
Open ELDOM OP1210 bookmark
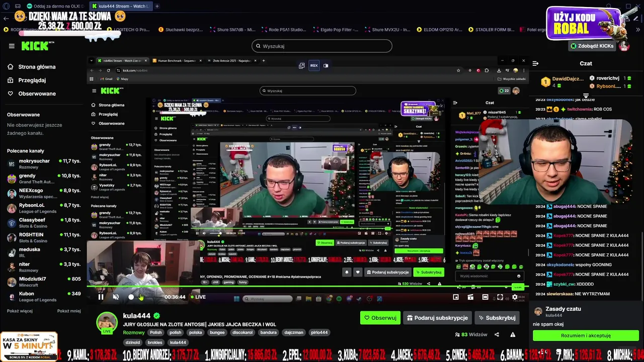[439, 30]
